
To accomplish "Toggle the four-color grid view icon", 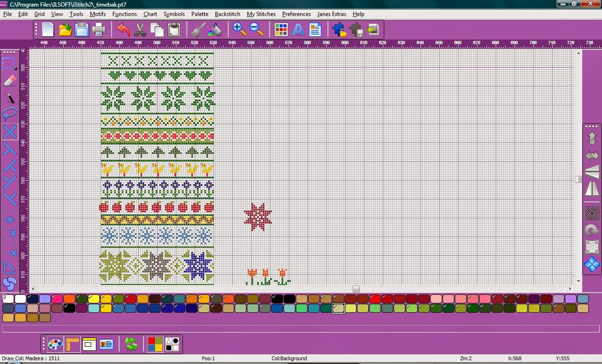I will [155, 344].
